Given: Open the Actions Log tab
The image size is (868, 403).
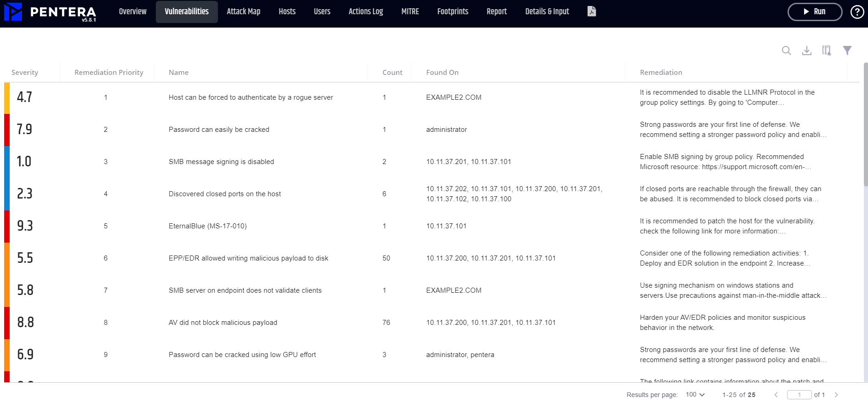Looking at the screenshot, I should tap(365, 11).
